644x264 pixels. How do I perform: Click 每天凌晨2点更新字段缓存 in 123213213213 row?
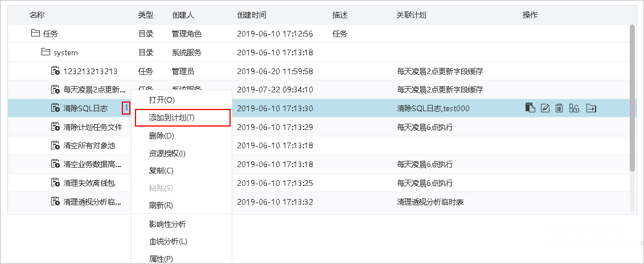440,71
